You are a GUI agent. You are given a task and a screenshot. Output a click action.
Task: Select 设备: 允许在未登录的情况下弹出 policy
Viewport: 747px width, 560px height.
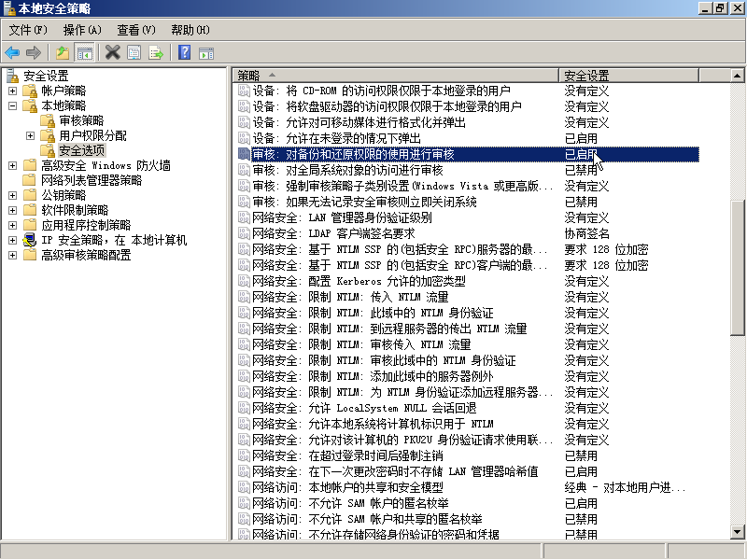[x=336, y=138]
